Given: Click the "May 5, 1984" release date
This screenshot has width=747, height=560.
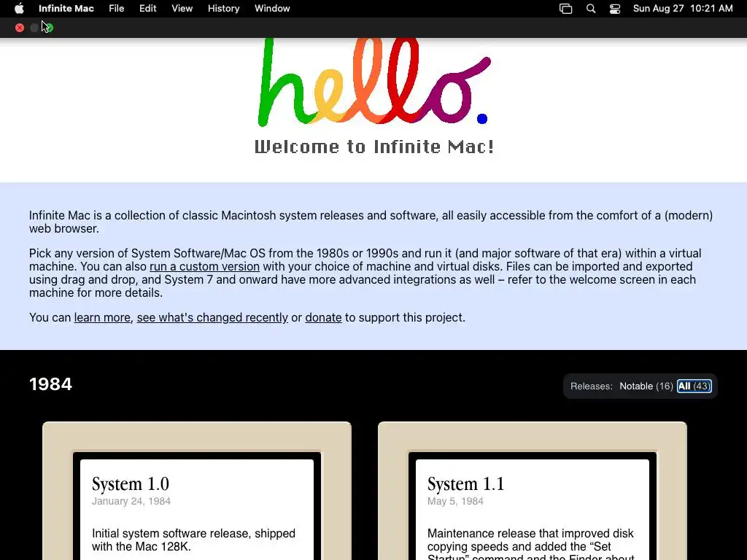Looking at the screenshot, I should pos(455,501).
